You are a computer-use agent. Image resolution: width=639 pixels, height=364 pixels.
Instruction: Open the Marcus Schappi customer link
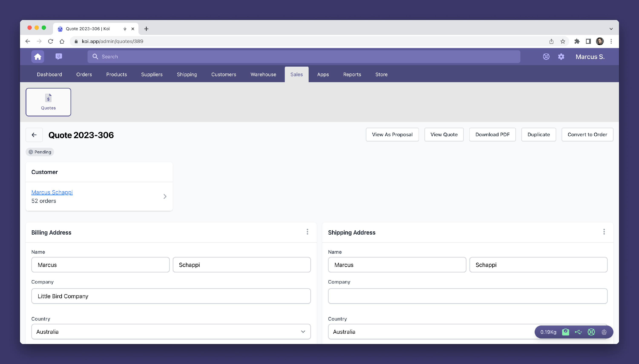tap(52, 192)
